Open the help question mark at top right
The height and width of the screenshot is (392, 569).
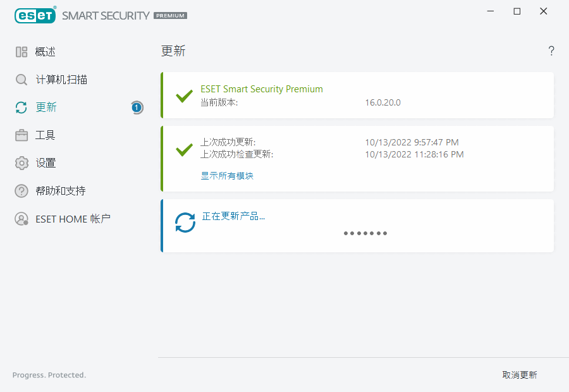click(551, 51)
